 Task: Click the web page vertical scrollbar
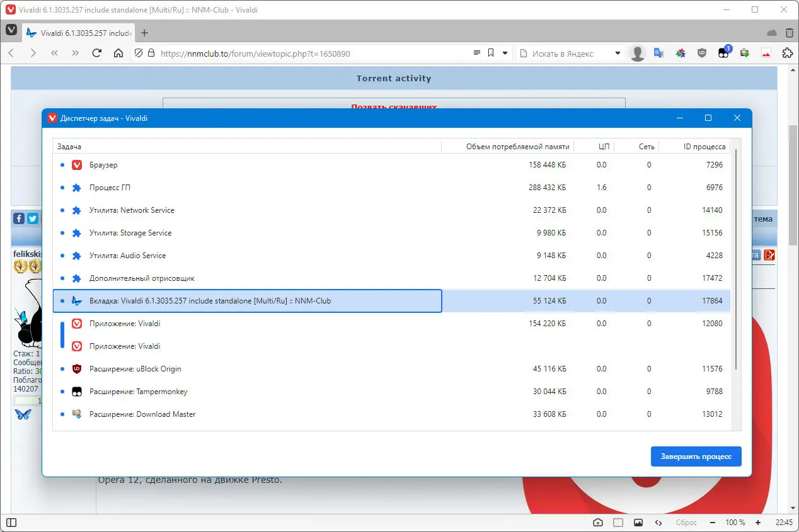pyautogui.click(x=793, y=185)
